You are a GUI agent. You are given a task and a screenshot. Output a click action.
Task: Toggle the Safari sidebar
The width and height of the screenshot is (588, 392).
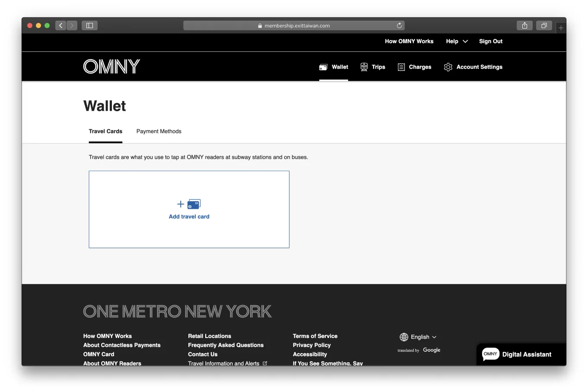coord(89,25)
